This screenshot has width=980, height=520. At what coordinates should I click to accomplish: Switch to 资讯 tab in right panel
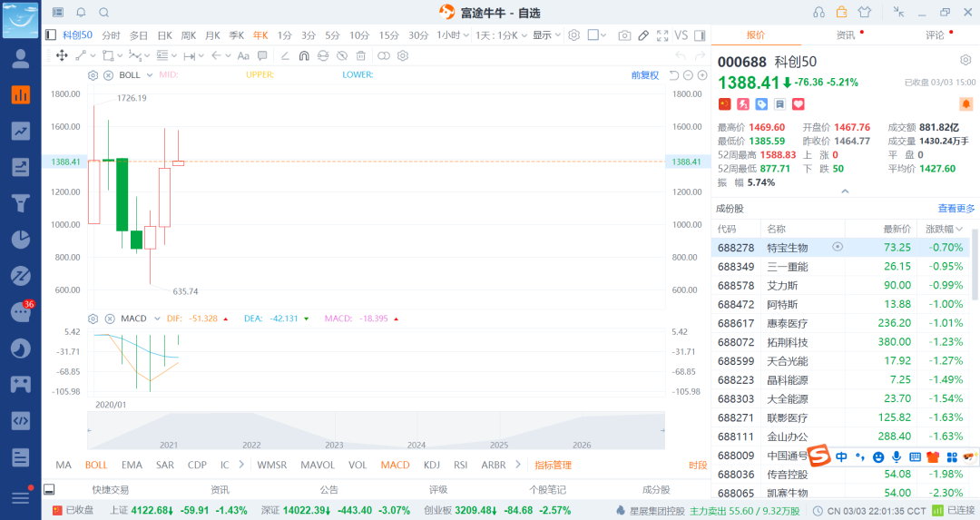coord(846,35)
